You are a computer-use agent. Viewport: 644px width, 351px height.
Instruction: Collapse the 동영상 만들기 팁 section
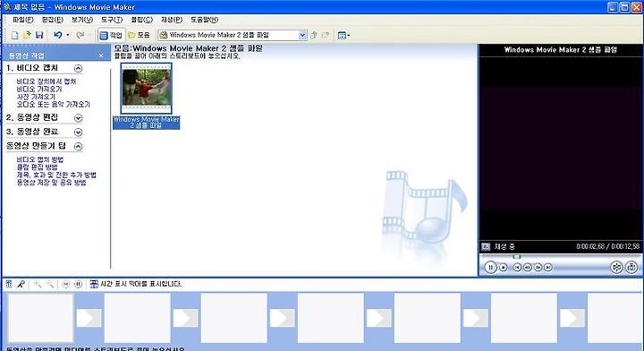tap(78, 146)
